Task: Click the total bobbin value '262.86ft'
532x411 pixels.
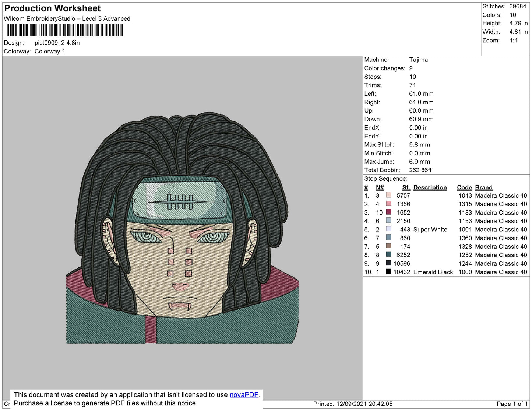Action: click(420, 170)
